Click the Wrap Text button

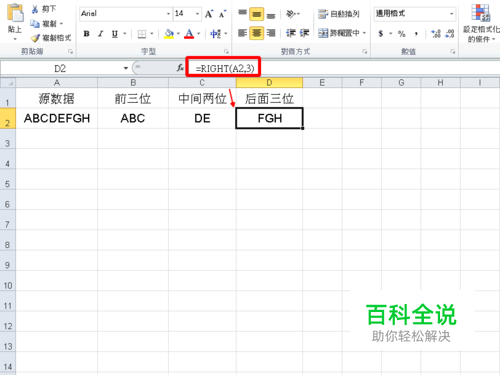339,14
